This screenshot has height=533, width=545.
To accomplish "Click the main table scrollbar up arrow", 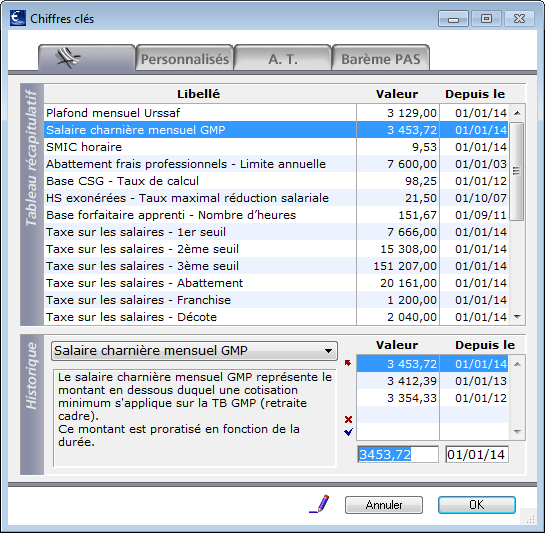I will click(x=517, y=113).
